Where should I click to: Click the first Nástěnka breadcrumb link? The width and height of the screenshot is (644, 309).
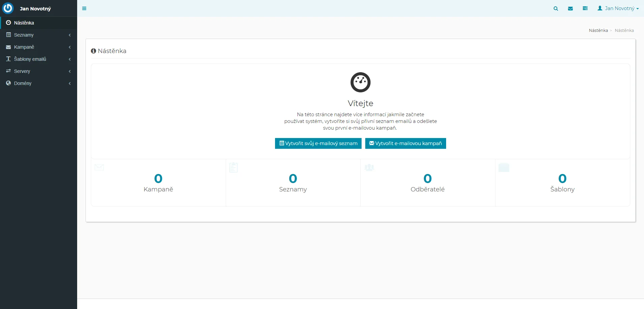click(598, 31)
